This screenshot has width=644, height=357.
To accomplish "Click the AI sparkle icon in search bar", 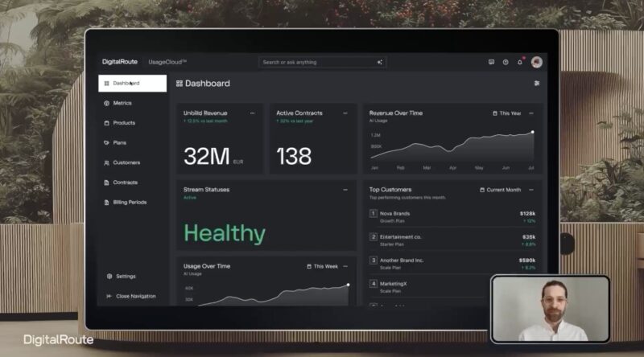I will click(379, 63).
